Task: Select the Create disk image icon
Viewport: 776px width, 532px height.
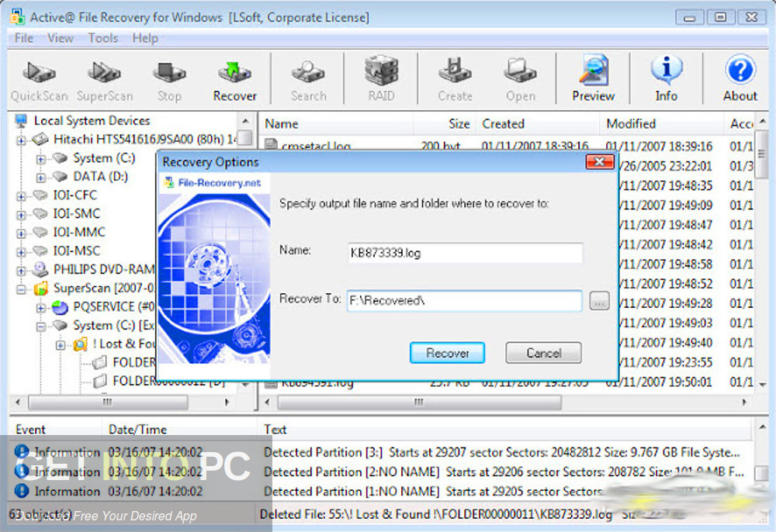Action: click(455, 78)
